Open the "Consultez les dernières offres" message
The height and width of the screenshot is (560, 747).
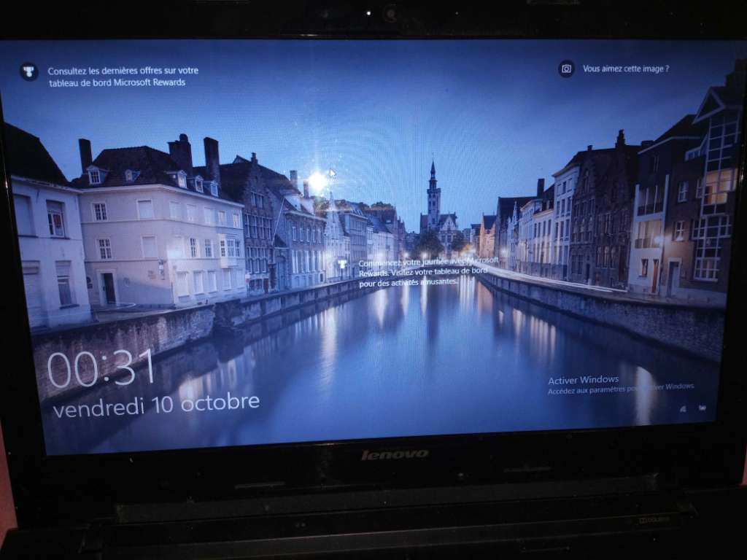pyautogui.click(x=123, y=71)
